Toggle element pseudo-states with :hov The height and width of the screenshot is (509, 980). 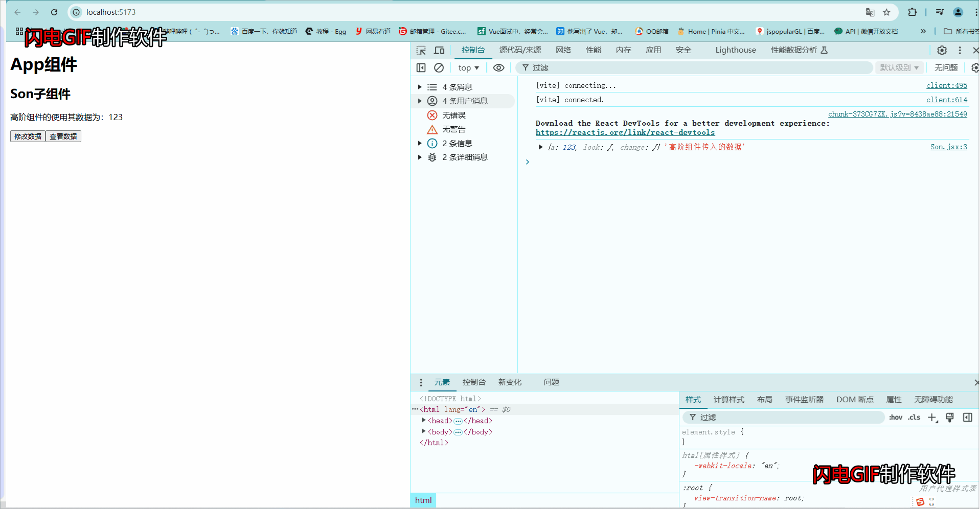(895, 418)
